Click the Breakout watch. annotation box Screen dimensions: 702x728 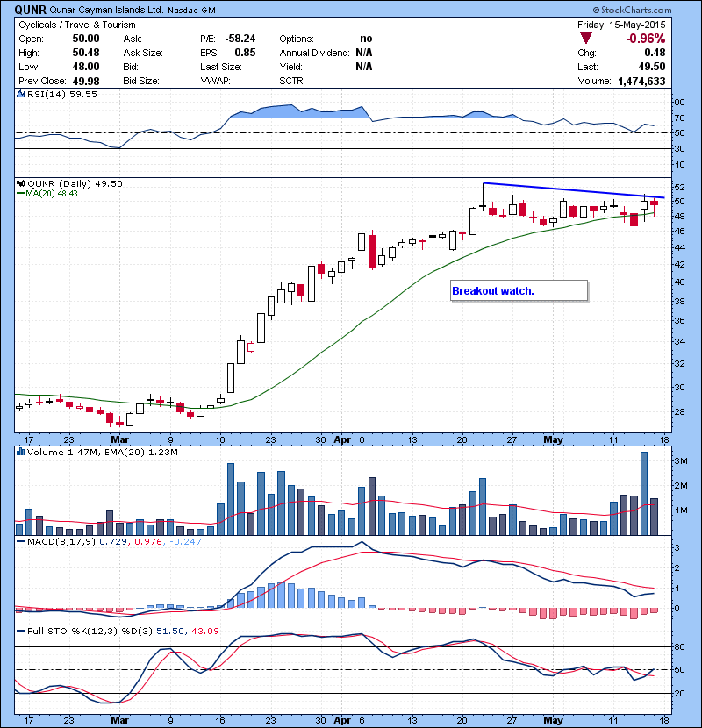click(519, 290)
